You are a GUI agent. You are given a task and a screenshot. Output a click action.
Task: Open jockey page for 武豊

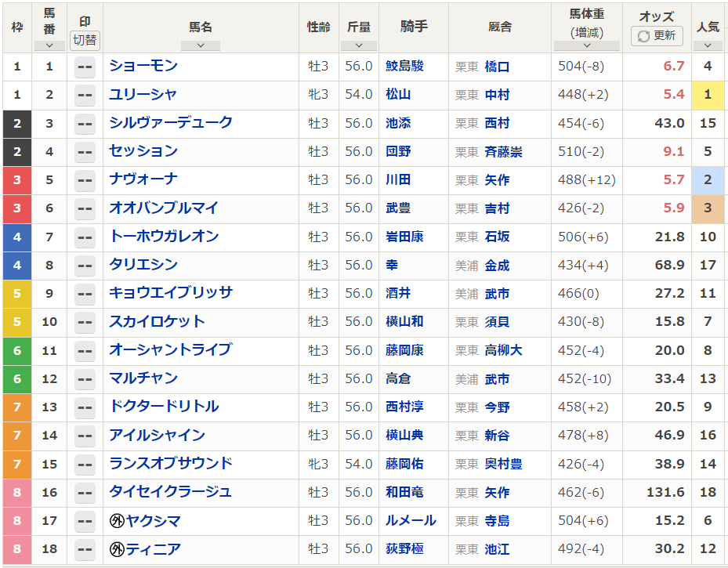(x=398, y=208)
